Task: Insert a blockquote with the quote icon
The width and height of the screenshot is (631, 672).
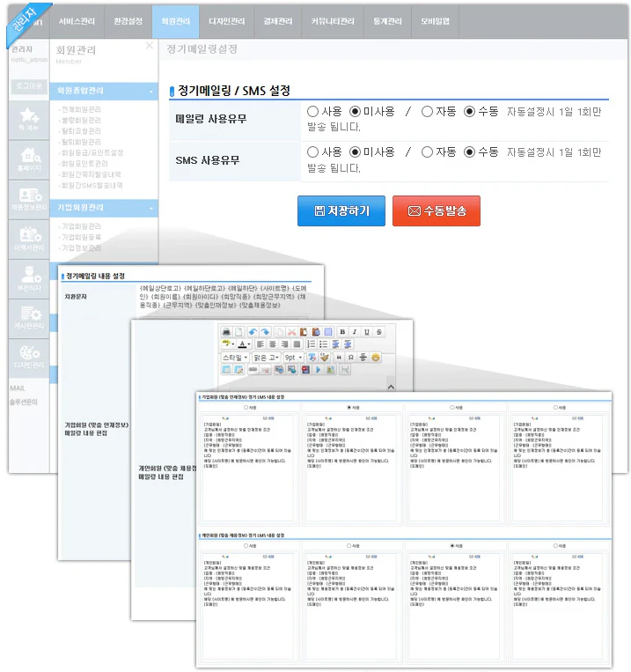Action: coord(339,358)
